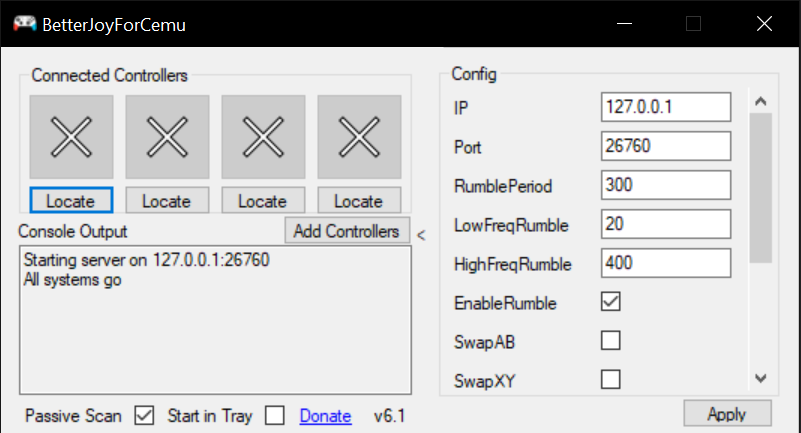Viewport: 801px width, 433px height.
Task: Click the fourth controller slot X icon
Action: point(360,137)
